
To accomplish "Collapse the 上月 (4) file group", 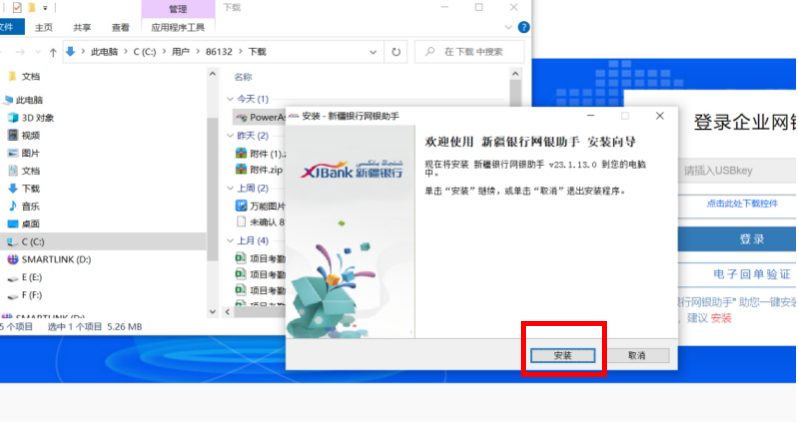I will [x=230, y=240].
